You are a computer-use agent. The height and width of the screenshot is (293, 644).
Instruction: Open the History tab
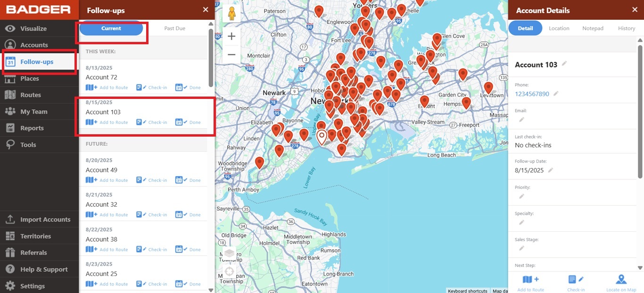click(627, 28)
